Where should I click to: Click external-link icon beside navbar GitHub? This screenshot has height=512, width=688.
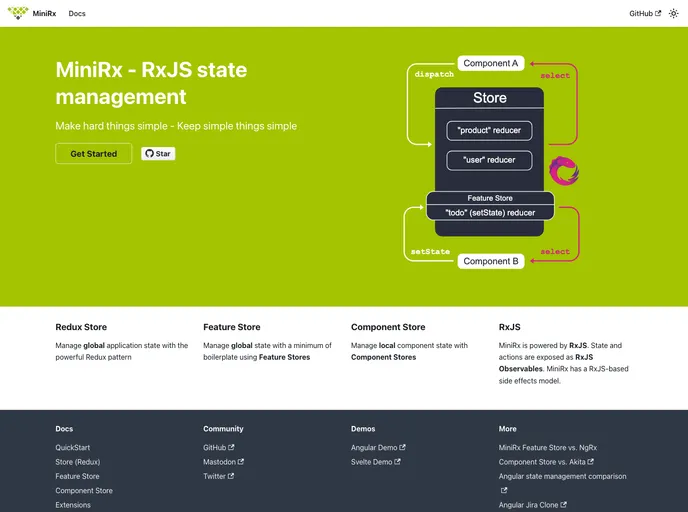pos(658,13)
